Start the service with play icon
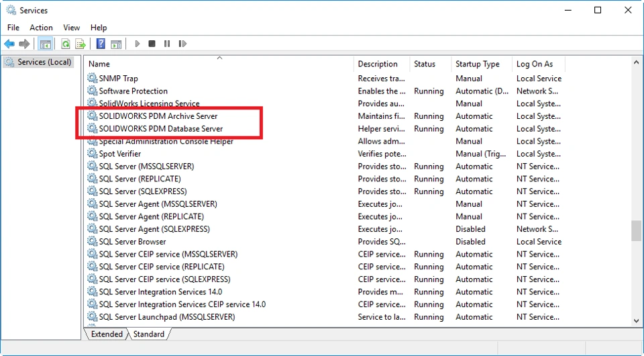 137,44
